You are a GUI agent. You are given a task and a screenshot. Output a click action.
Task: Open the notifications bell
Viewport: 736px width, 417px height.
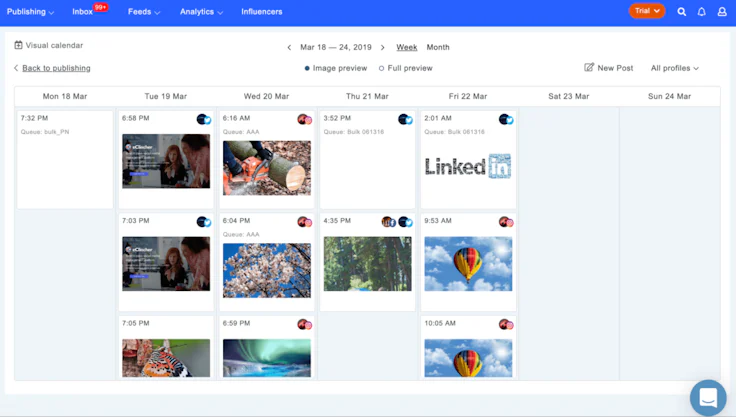701,12
